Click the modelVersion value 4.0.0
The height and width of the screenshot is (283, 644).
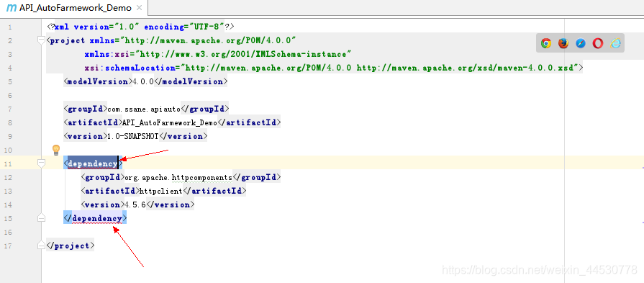pyautogui.click(x=143, y=81)
